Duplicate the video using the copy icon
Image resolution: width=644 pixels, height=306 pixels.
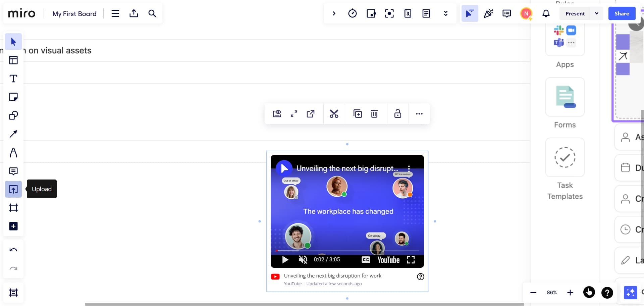click(358, 114)
